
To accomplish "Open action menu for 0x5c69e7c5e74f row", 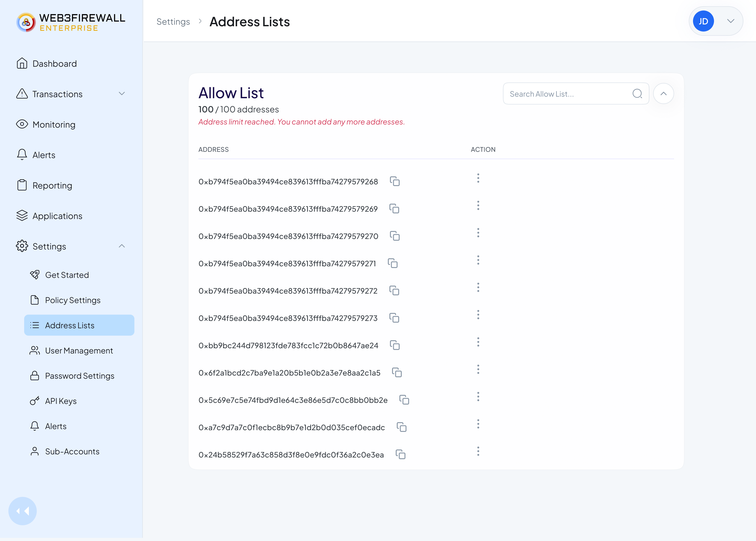I will tap(478, 397).
